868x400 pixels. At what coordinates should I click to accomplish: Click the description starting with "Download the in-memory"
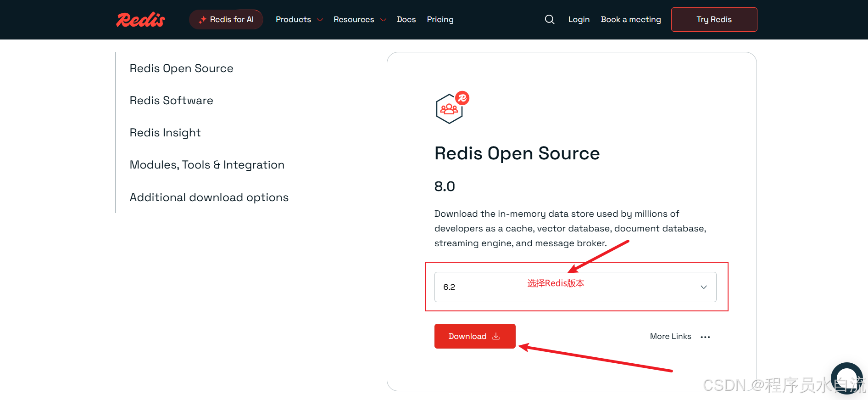pos(570,228)
